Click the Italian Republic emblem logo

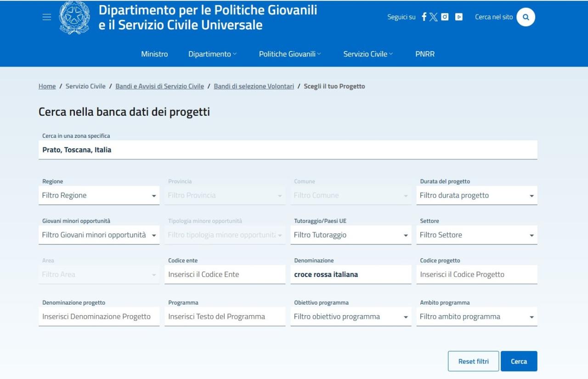(75, 17)
